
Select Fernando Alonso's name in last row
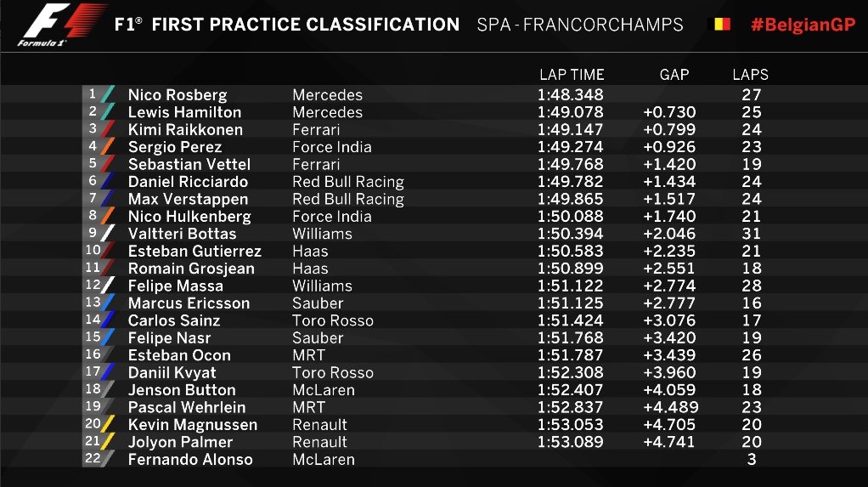click(190, 459)
